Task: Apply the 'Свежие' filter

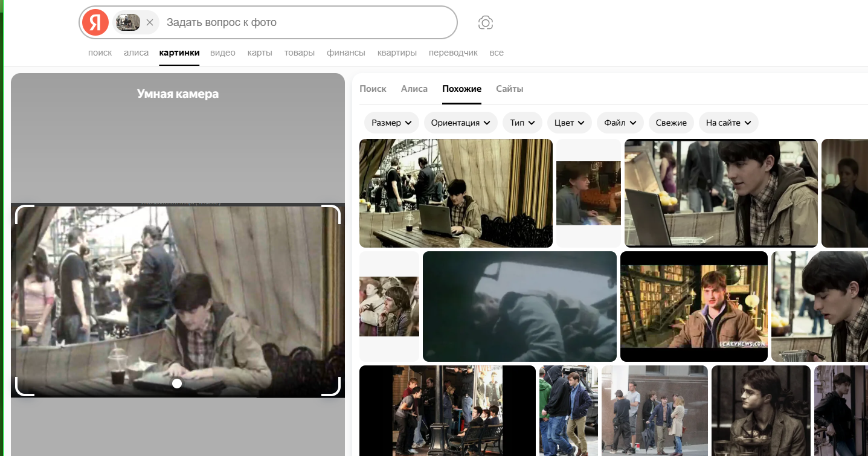Action: 672,123
